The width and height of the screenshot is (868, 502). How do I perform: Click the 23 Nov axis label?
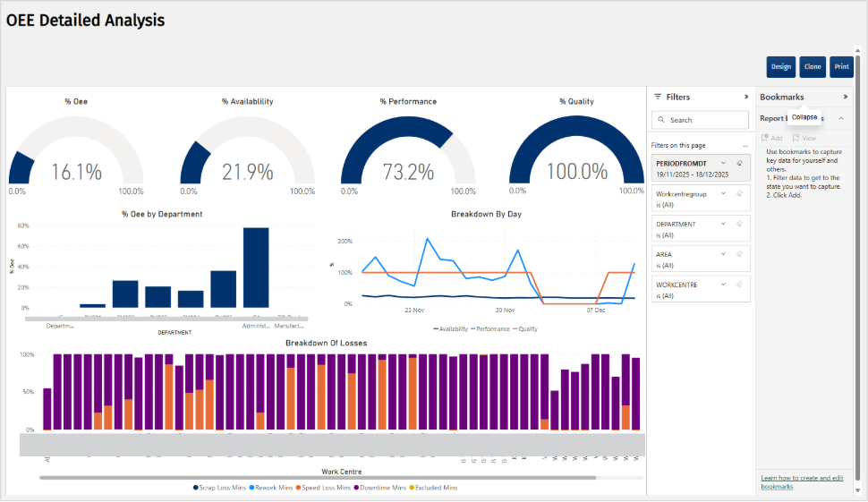(x=414, y=310)
